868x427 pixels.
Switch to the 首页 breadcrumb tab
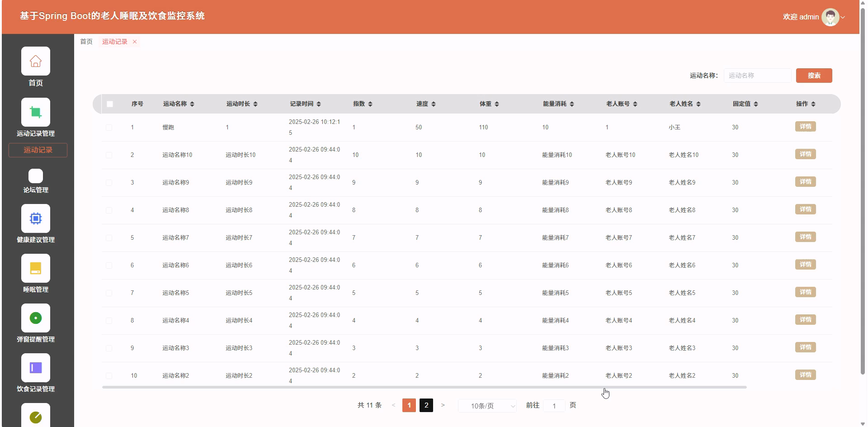pos(86,42)
